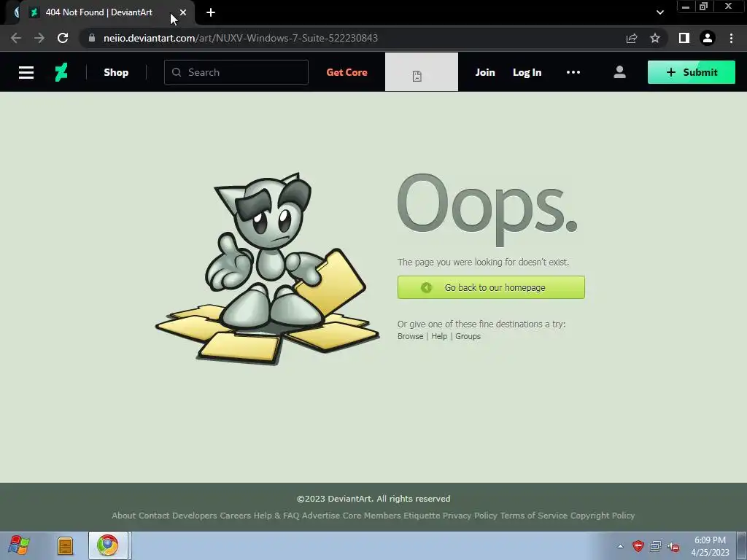
Task: Click the Etiquette footer link
Action: (422, 516)
